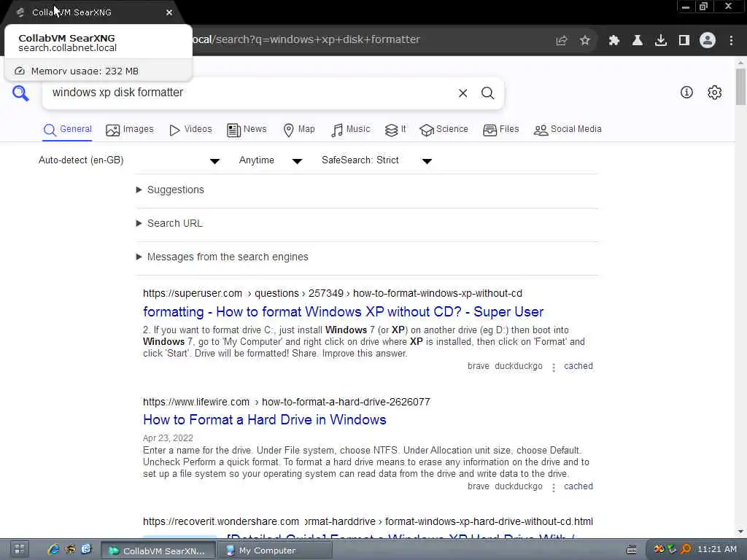The image size is (747, 560).
Task: Open How to Format a Hard Drive link
Action: pos(264,420)
